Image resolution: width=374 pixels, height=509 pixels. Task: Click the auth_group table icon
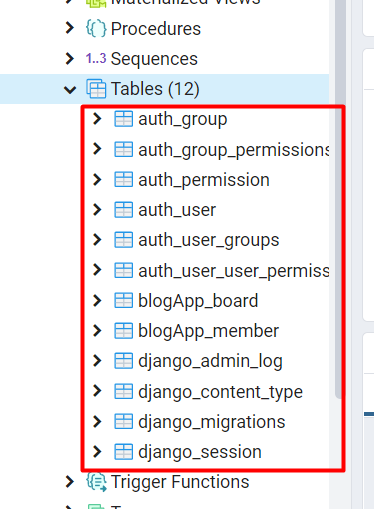123,119
